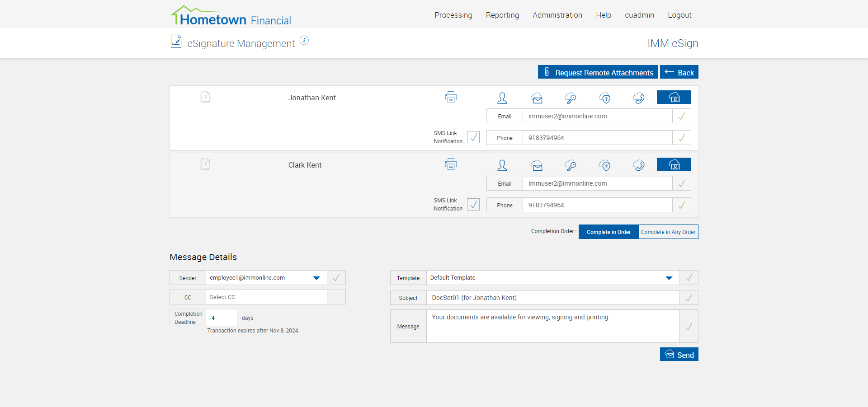Uncheck SMS Link Notification for Jonathan Kent

tap(473, 137)
